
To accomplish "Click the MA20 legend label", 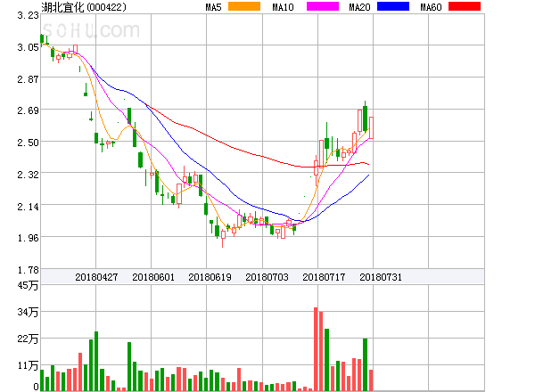I will click(359, 7).
